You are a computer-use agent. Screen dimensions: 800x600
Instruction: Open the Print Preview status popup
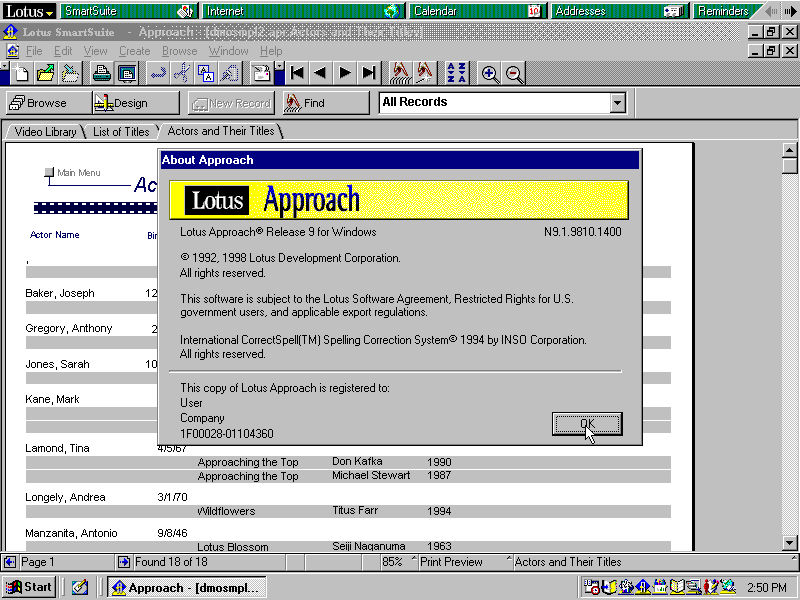pos(465,562)
